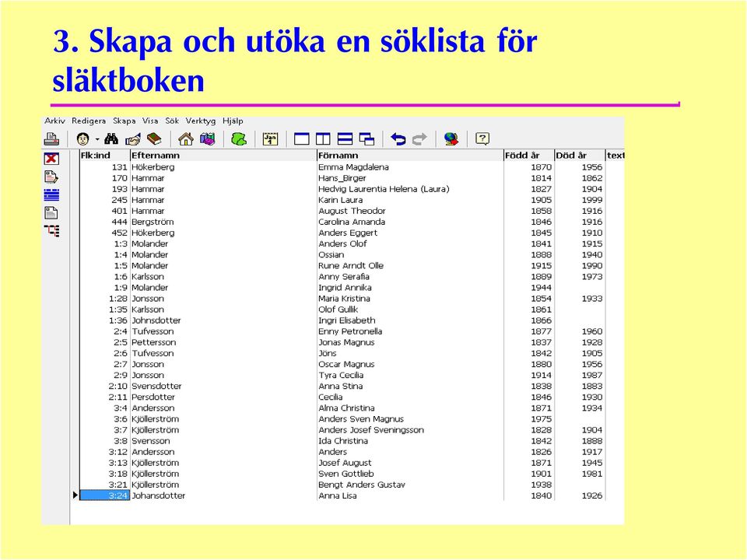Select the August Theodor cell
This screenshot has height=560, width=747.
[x=410, y=211]
